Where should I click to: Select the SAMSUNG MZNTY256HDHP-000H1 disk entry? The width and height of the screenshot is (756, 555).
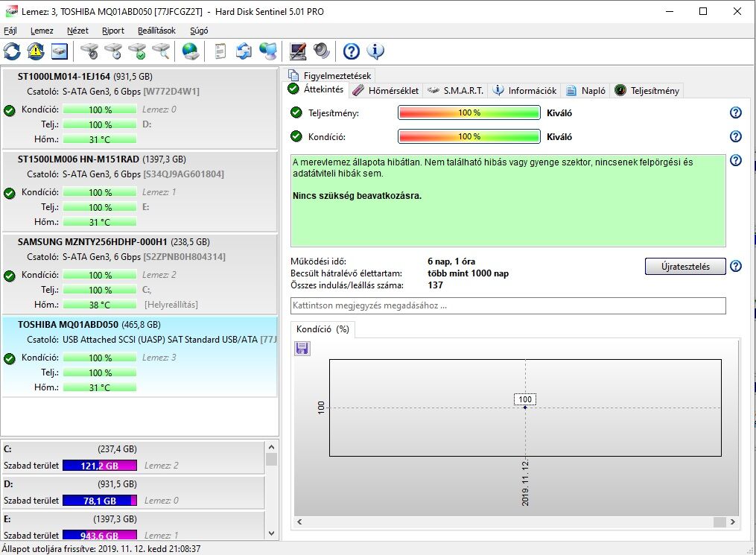coord(139,274)
